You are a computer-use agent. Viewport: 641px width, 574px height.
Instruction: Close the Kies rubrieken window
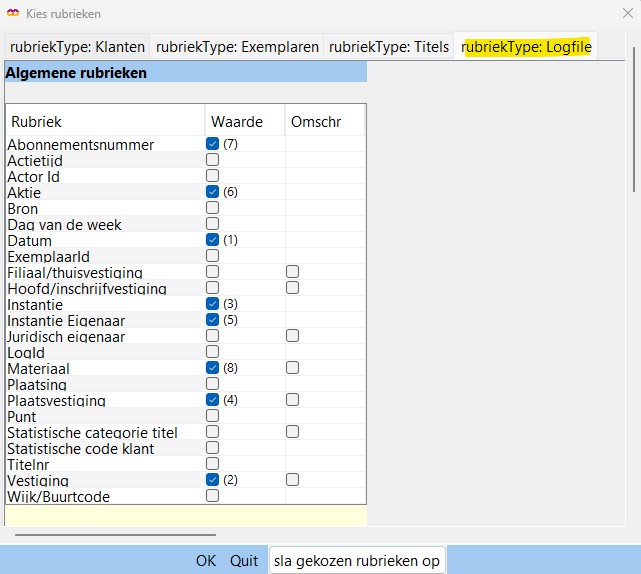pos(625,14)
